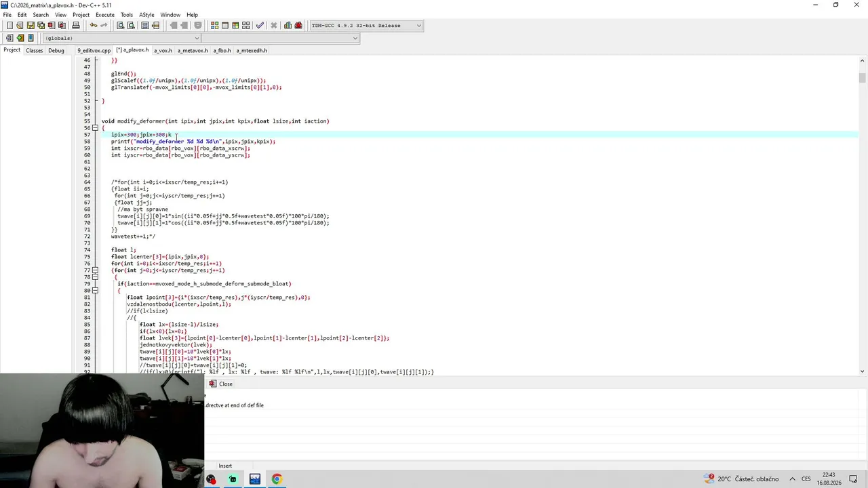Click the Print toolbar icon

(76, 26)
